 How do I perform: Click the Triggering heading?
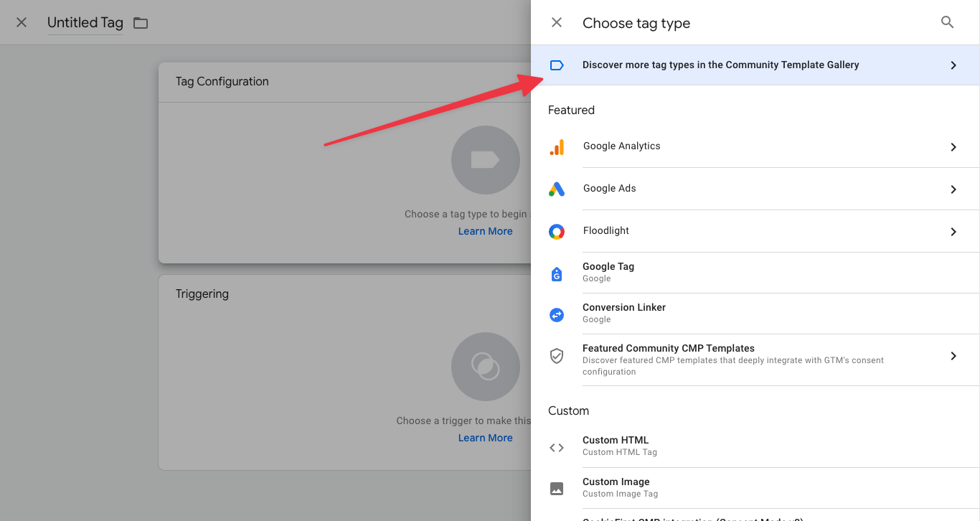202,294
